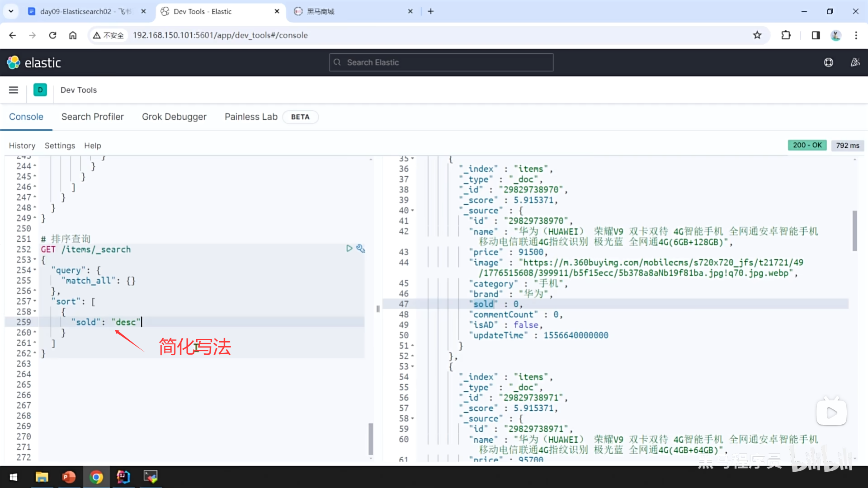
Task: Open PowerPoint from the Windows taskbar
Action: [69, 477]
